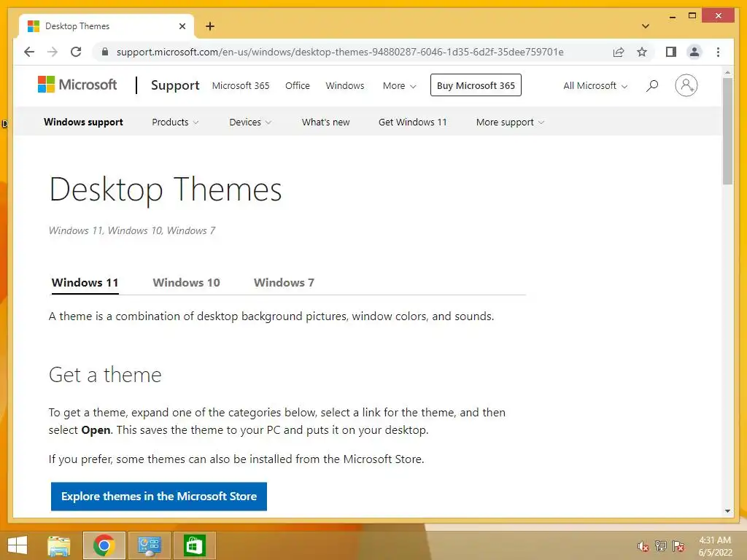The height and width of the screenshot is (560, 747).
Task: Open the Chrome three-dot menu
Action: (x=718, y=52)
